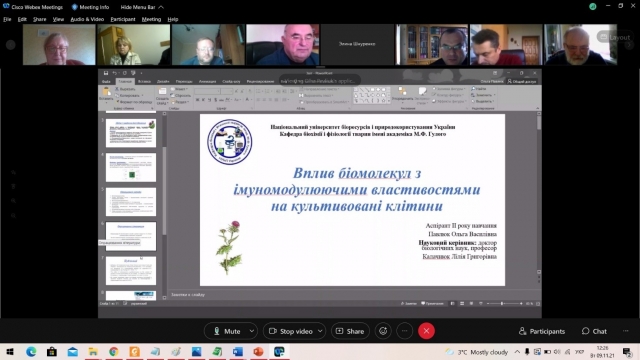Open Microsoft Edge from the taskbar
Viewport: 640px width, 360px height.
[31, 351]
